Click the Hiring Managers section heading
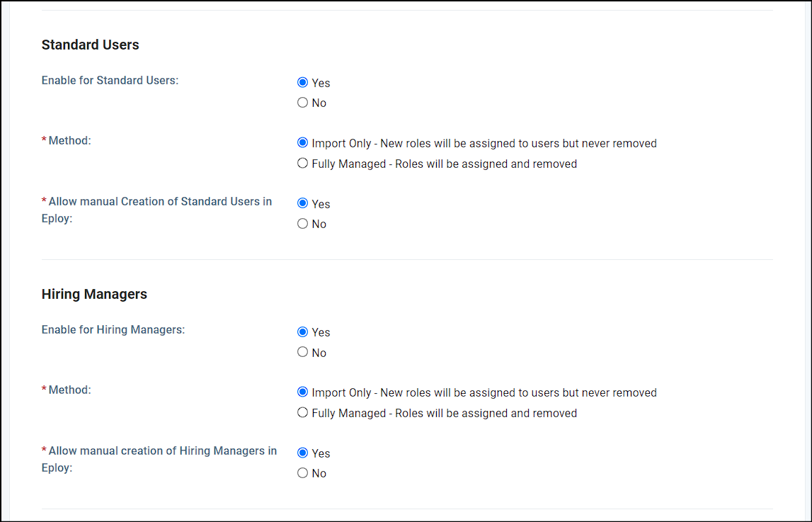812x522 pixels. (94, 294)
